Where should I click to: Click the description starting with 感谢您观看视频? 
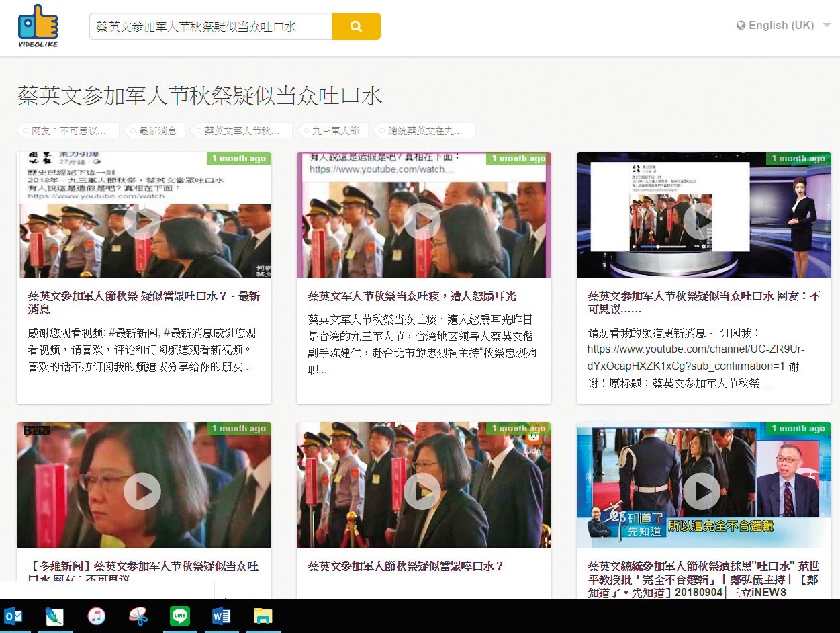tap(142, 349)
